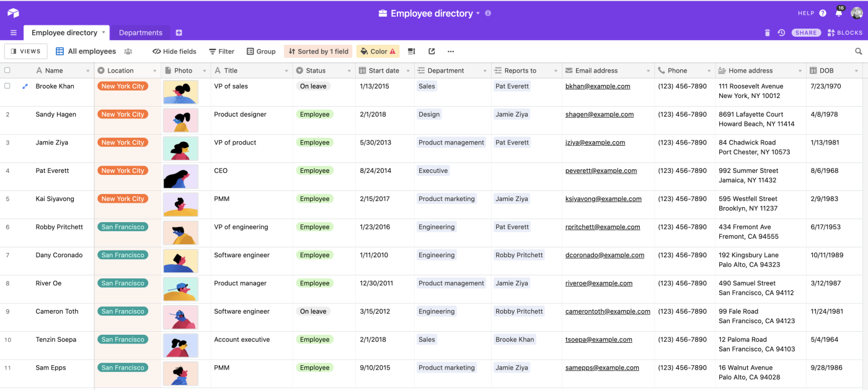Open Sam Epps' photo thumbnail
Viewport: 868px width, 390px height.
pyautogui.click(x=180, y=374)
